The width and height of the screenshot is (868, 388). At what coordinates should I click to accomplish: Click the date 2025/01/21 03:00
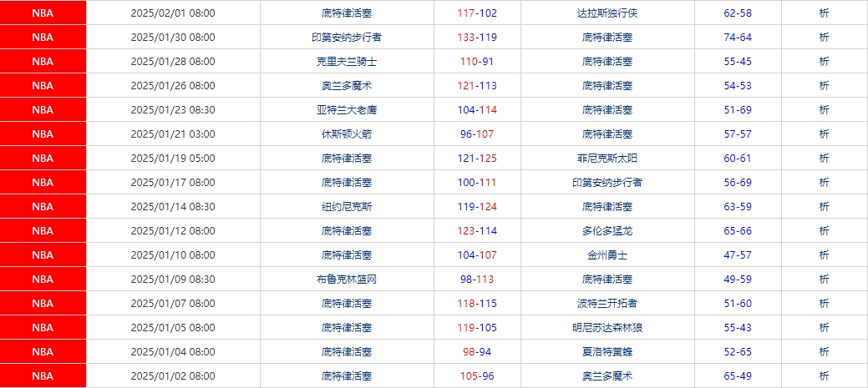tap(173, 134)
